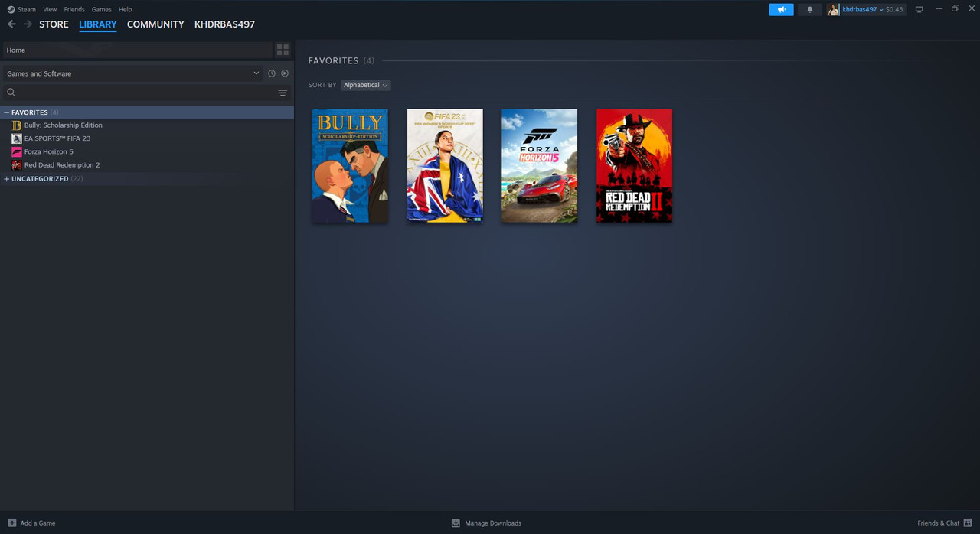Click the Add a Game button

pyautogui.click(x=31, y=523)
